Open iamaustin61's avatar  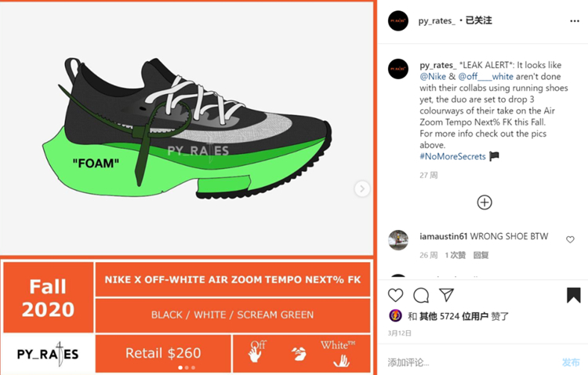(397, 240)
